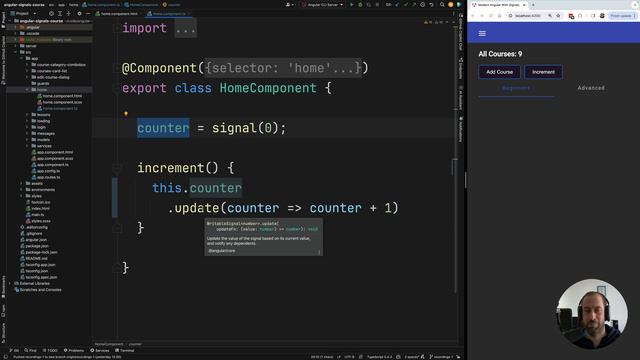This screenshot has height=360, width=640.
Task: Collapse the increment() method fold arrow
Action: [x=117, y=168]
